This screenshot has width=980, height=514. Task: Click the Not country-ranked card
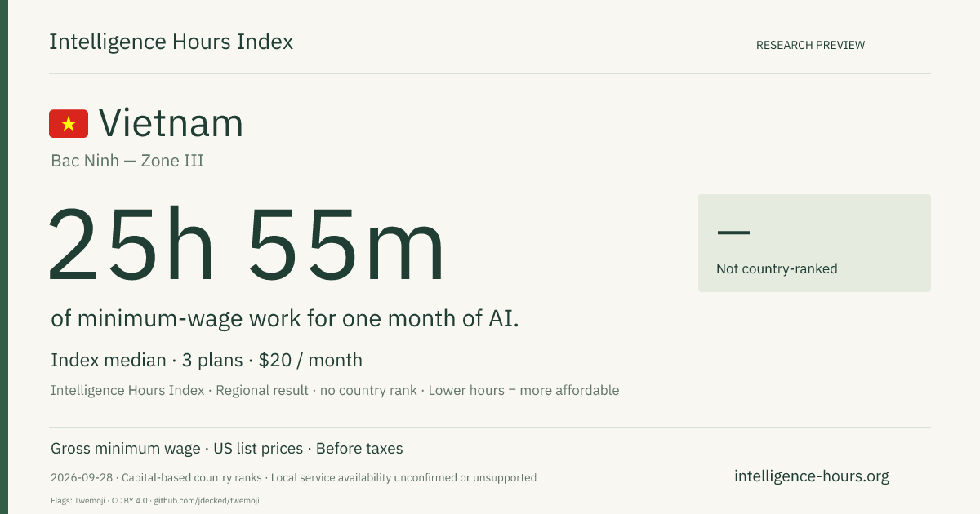coord(814,243)
